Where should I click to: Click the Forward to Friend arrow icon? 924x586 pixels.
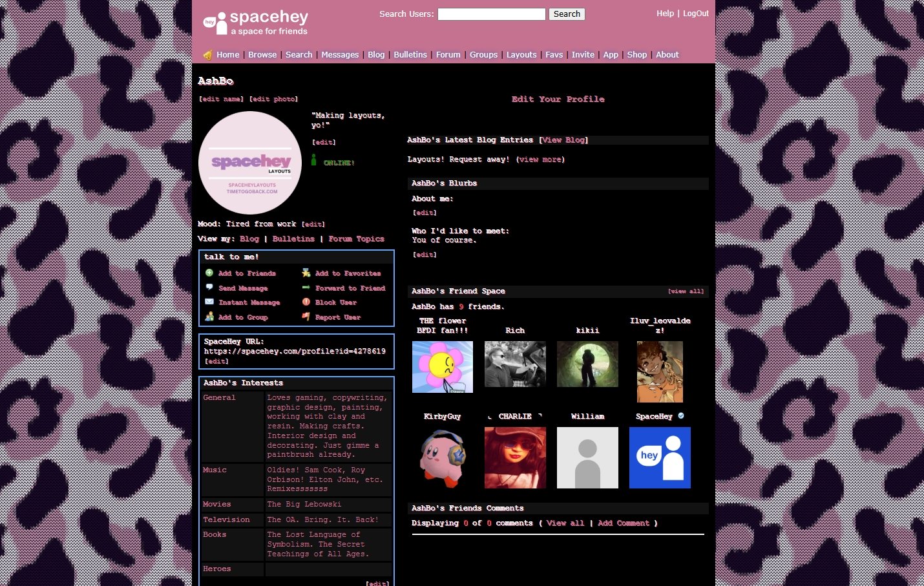pos(306,288)
